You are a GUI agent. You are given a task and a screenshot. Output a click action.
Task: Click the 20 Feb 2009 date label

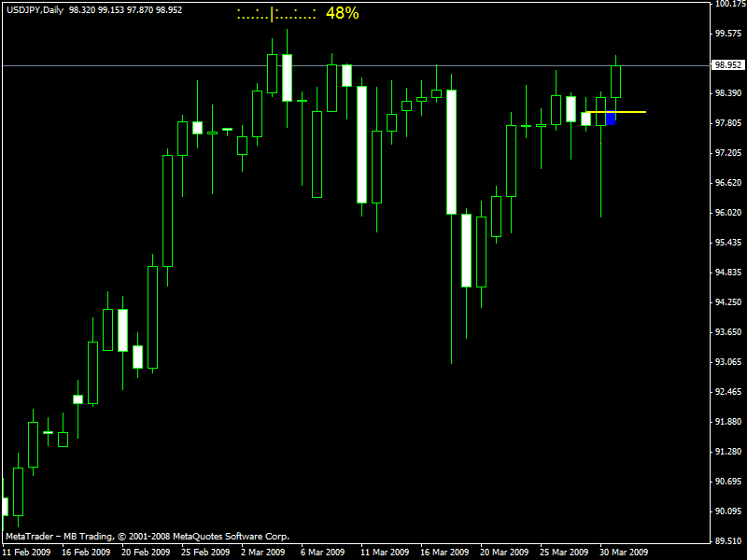146,553
